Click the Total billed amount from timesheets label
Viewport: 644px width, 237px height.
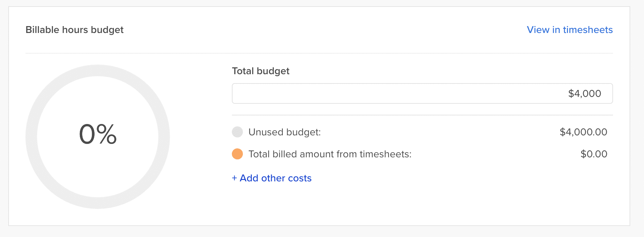point(330,154)
